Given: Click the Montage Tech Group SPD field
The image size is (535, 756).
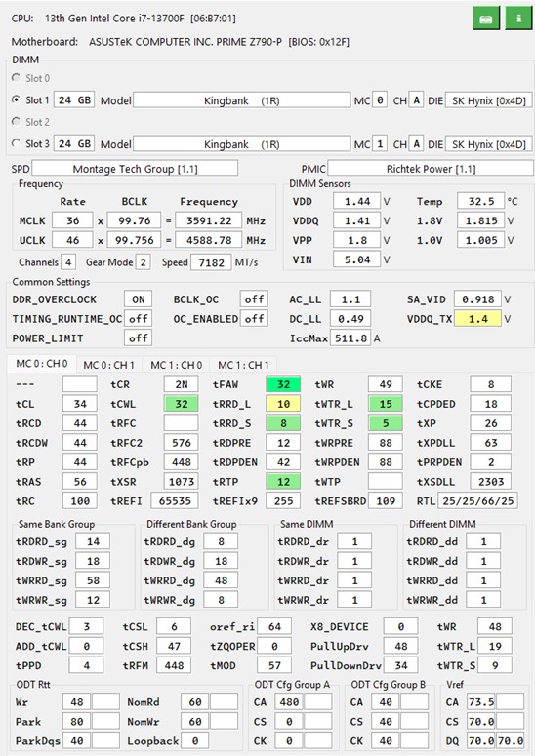Looking at the screenshot, I should [x=135, y=169].
